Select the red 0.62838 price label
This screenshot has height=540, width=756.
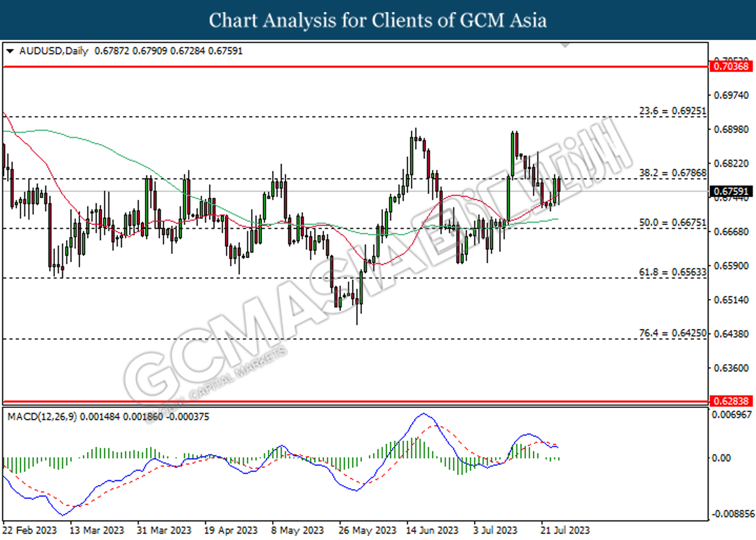pos(731,401)
